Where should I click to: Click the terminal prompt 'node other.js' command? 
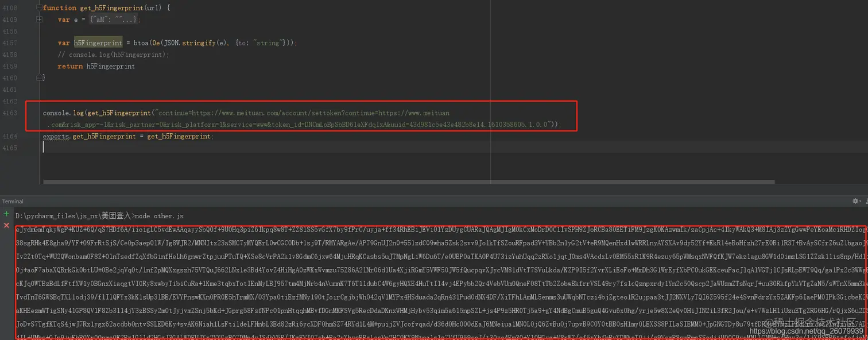[159, 216]
